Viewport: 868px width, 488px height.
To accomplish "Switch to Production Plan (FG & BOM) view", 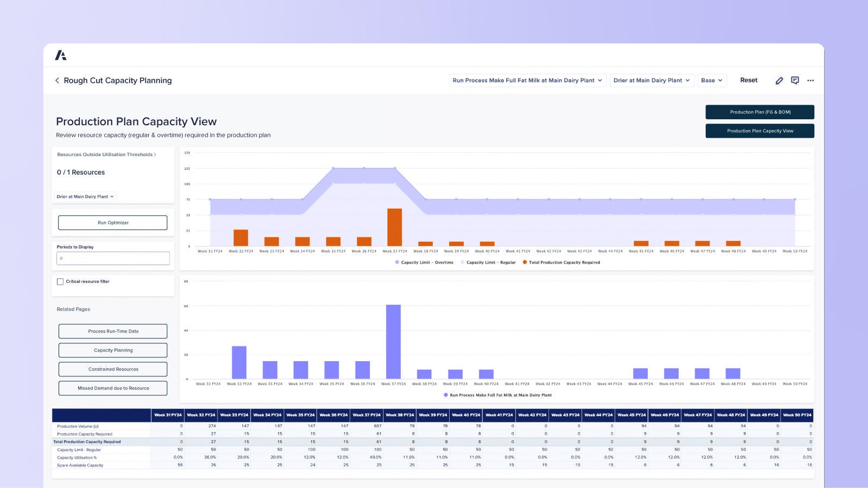I will point(759,112).
